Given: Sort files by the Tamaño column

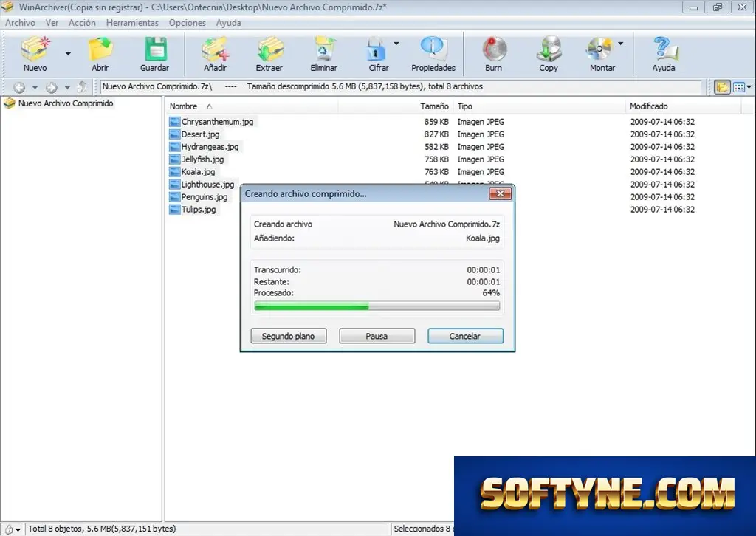Looking at the screenshot, I should (434, 106).
